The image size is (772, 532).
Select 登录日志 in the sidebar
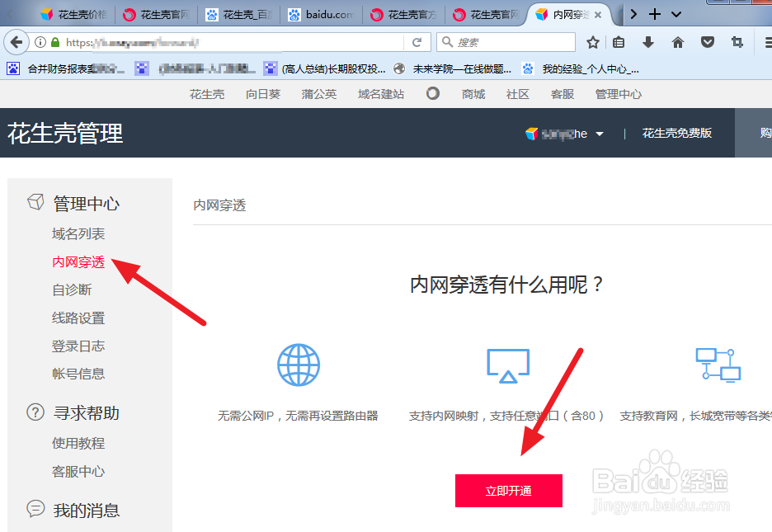point(78,346)
